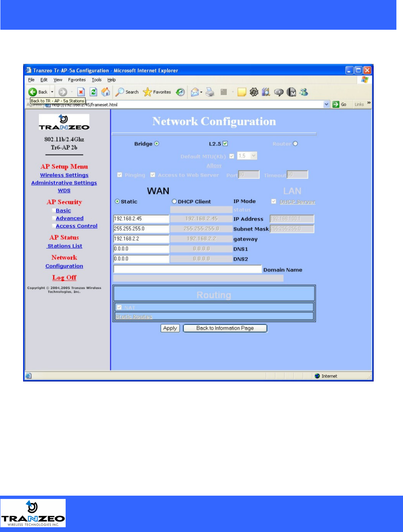403x532 pixels.
Task: Click the Stop loading icon
Action: (81, 92)
